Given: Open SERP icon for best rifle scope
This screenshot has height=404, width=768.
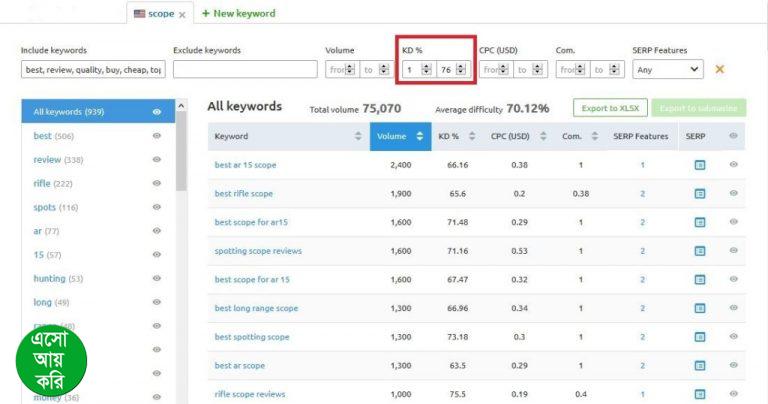Looking at the screenshot, I should tap(700, 194).
